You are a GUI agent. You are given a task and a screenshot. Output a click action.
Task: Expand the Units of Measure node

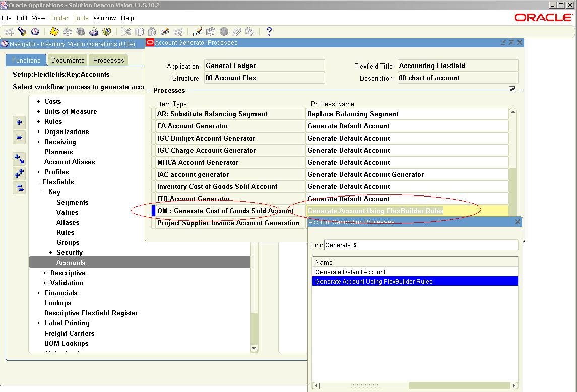[38, 111]
